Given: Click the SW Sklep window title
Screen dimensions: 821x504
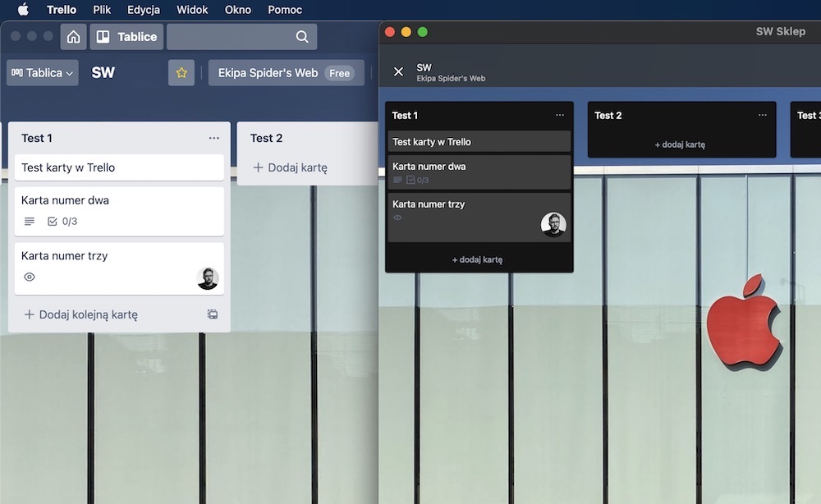Looking at the screenshot, I should [781, 31].
